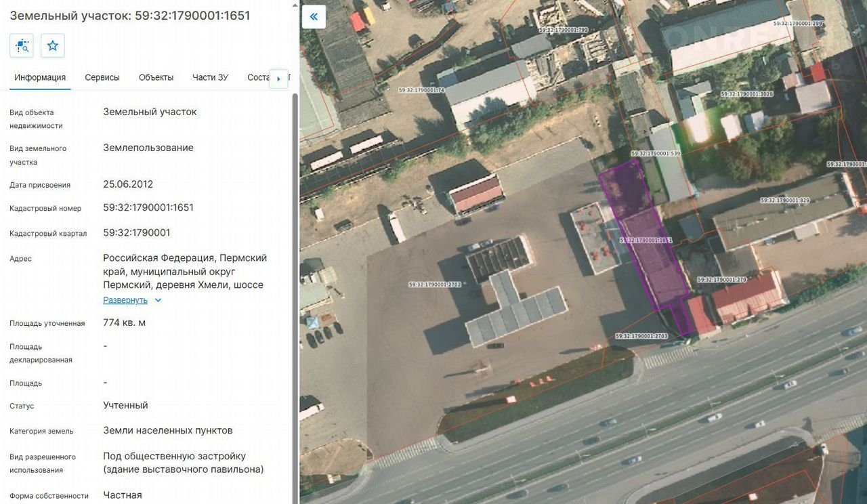Click parcel label 59:32:1790001:799 on map
Image resolution: width=867 pixels, height=504 pixels.
tap(563, 30)
